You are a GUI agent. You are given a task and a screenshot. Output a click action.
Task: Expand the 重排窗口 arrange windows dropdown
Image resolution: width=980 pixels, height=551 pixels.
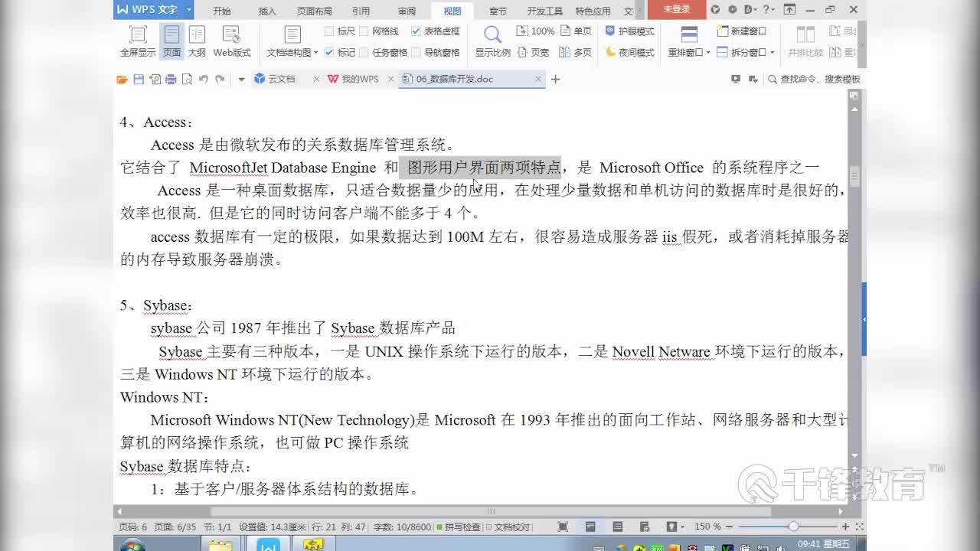[x=707, y=51]
